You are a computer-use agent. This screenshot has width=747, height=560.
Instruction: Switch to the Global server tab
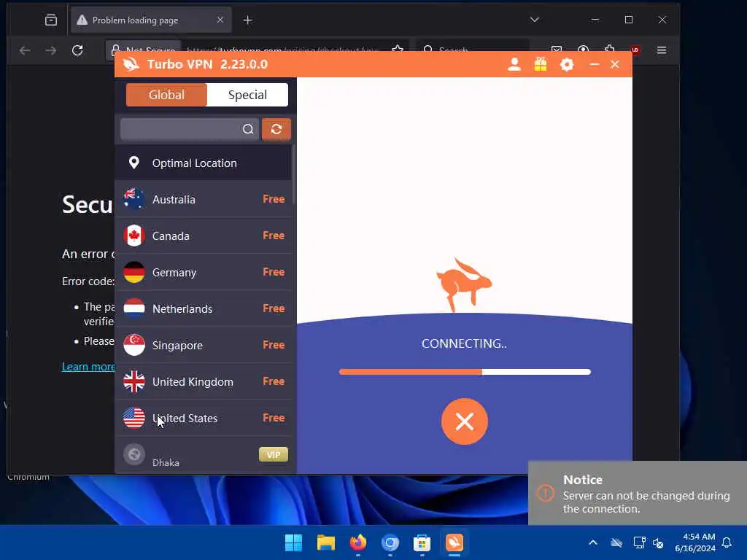pos(166,95)
